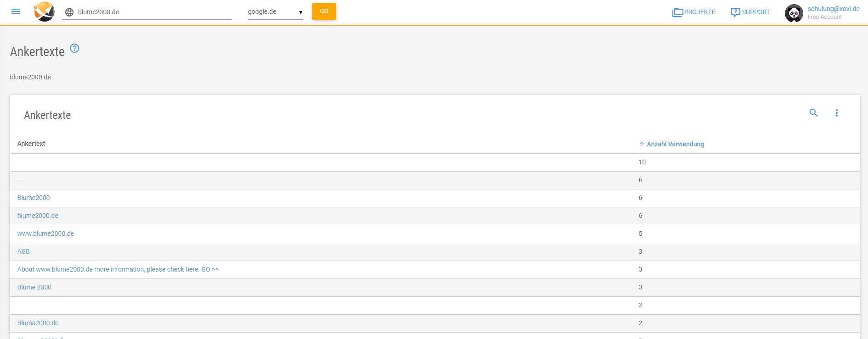The width and height of the screenshot is (868, 339).
Task: Open the AGB anchor text link
Action: (23, 251)
